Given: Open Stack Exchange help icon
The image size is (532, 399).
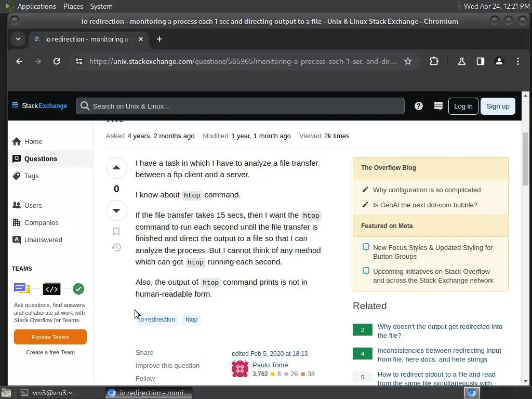Looking at the screenshot, I should (419, 106).
